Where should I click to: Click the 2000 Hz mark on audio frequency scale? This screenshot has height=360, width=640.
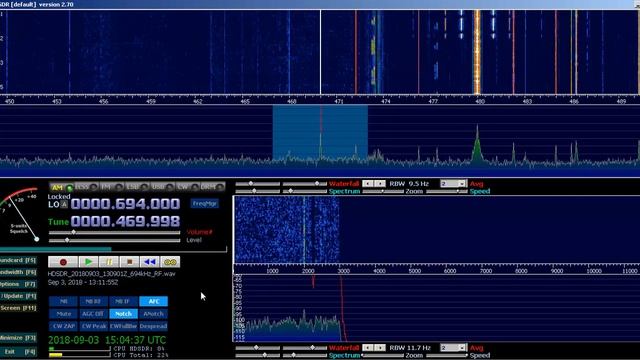[x=308, y=271]
